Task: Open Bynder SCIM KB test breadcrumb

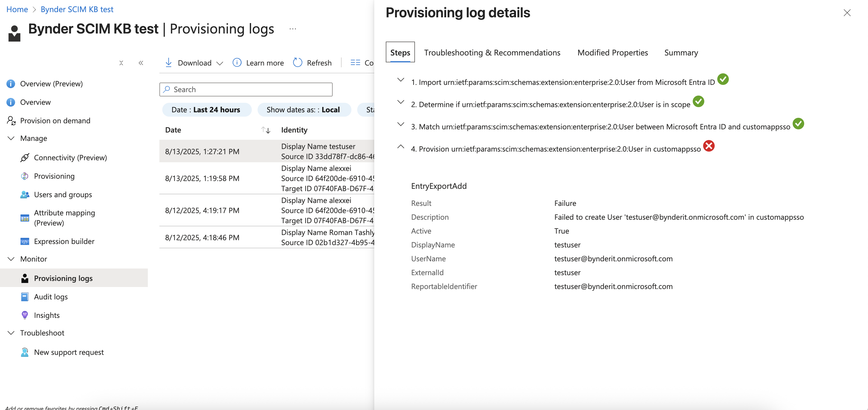Action: (77, 10)
